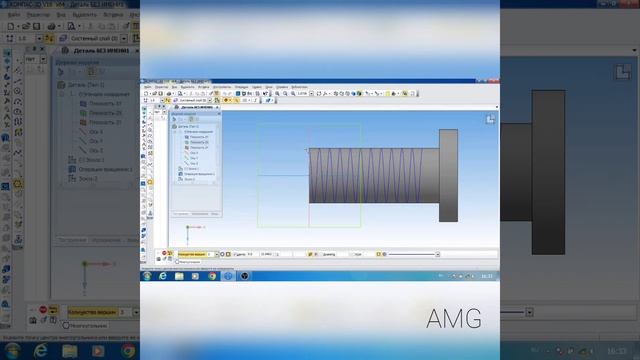The height and width of the screenshot is (360, 640).
Task: Open Файл menu in central window
Action: coord(147,87)
